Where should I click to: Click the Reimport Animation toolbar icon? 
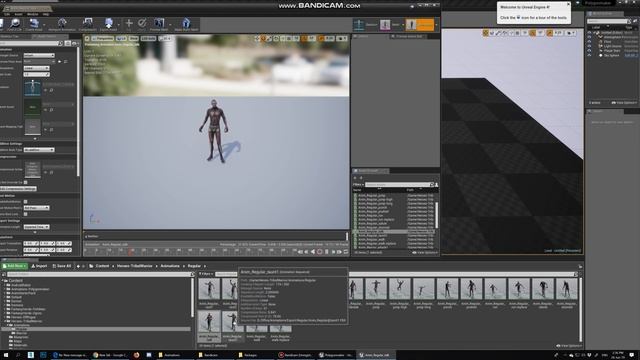point(62,24)
